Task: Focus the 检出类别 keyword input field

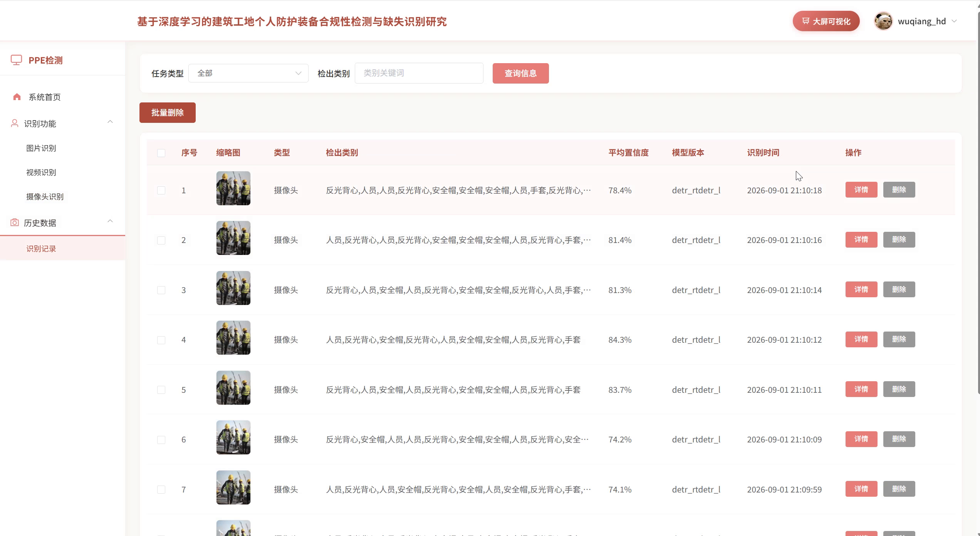Action: click(x=419, y=73)
